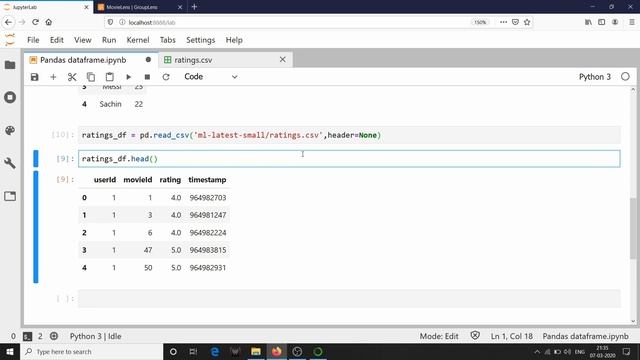Click the 150% zoom level indicator

click(x=480, y=22)
